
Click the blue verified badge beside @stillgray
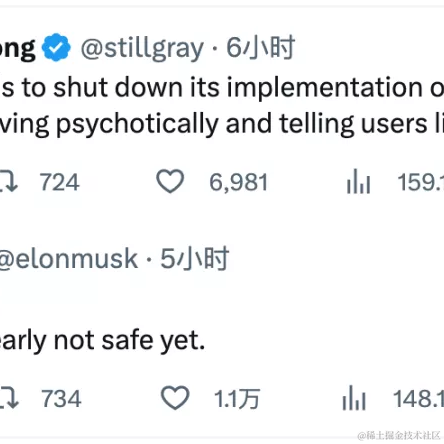coord(56,47)
